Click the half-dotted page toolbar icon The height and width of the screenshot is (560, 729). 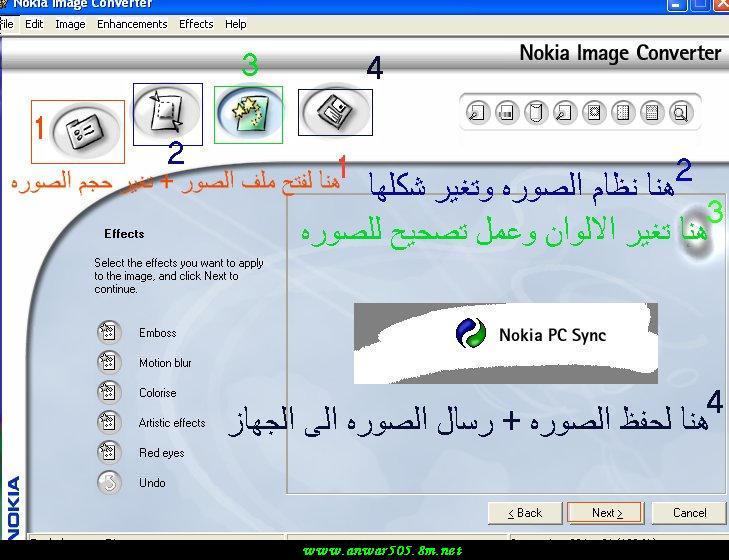[623, 113]
